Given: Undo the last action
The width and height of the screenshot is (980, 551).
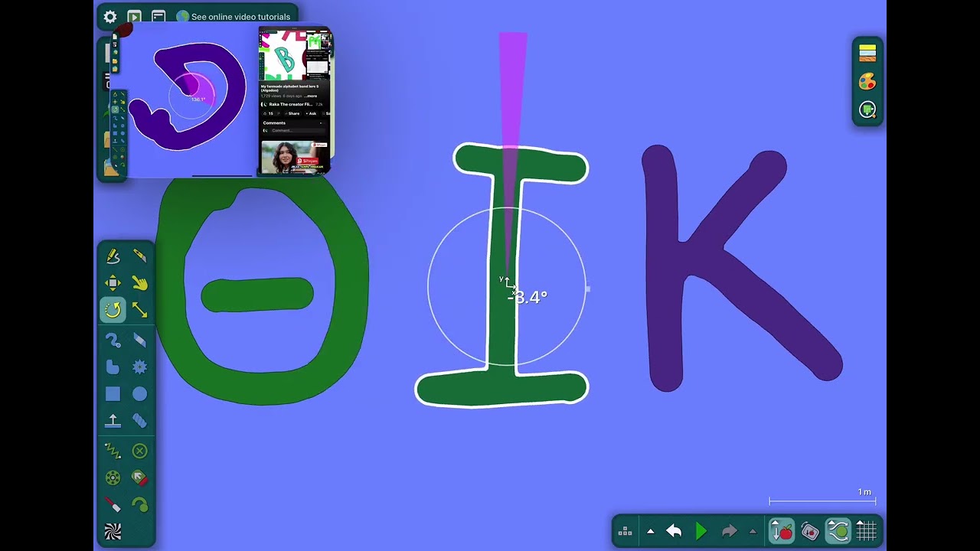Looking at the screenshot, I should tap(674, 531).
